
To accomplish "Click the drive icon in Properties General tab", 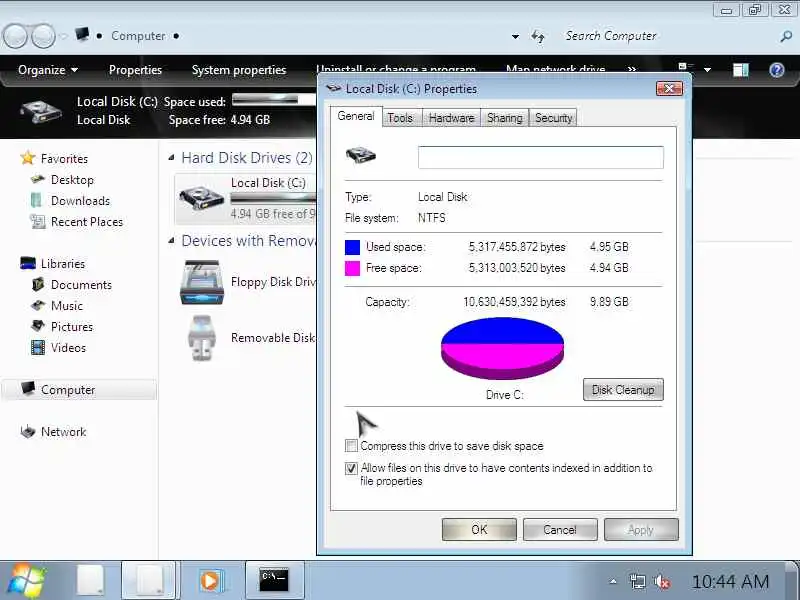I will (x=361, y=155).
